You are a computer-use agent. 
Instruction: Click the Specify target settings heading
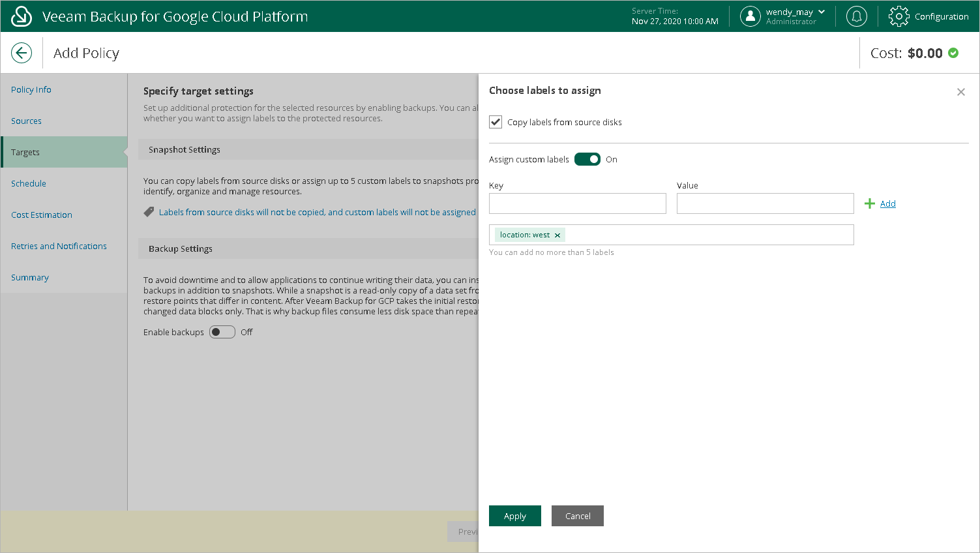tap(198, 91)
